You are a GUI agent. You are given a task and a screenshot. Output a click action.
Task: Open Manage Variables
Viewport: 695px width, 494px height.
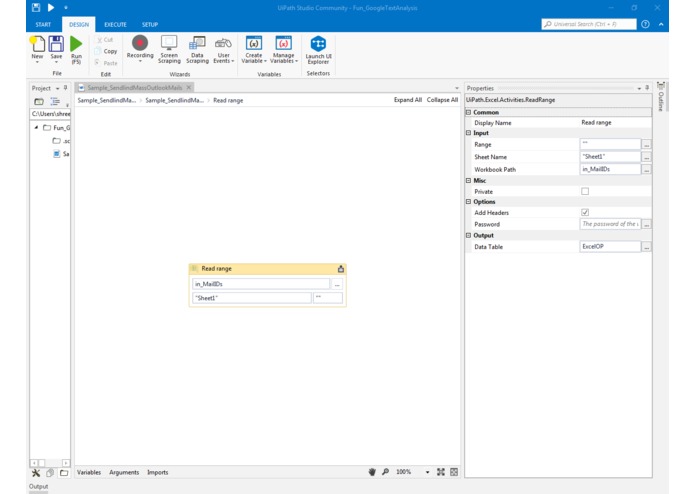pyautogui.click(x=284, y=49)
